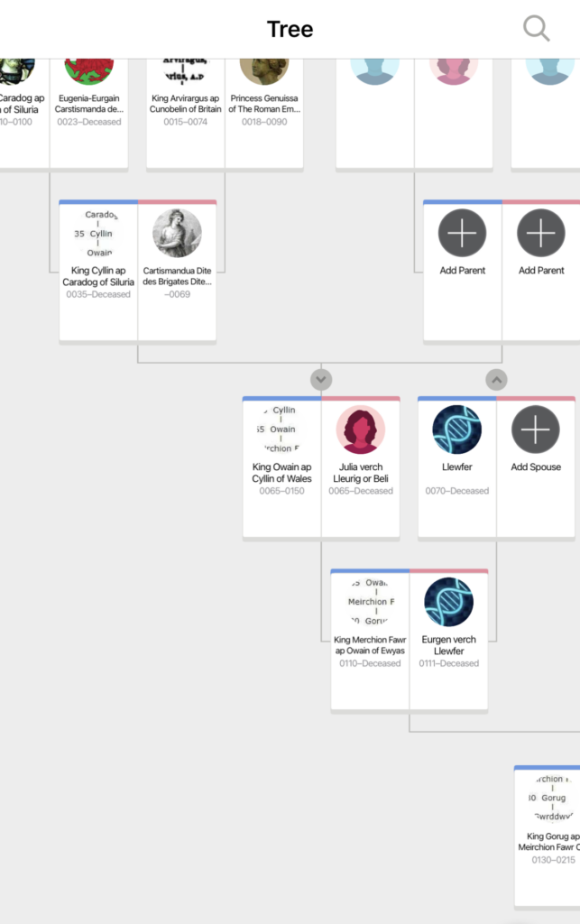Open Cartismandua's portrait photo
Screen dimensions: 580x924
(x=177, y=233)
